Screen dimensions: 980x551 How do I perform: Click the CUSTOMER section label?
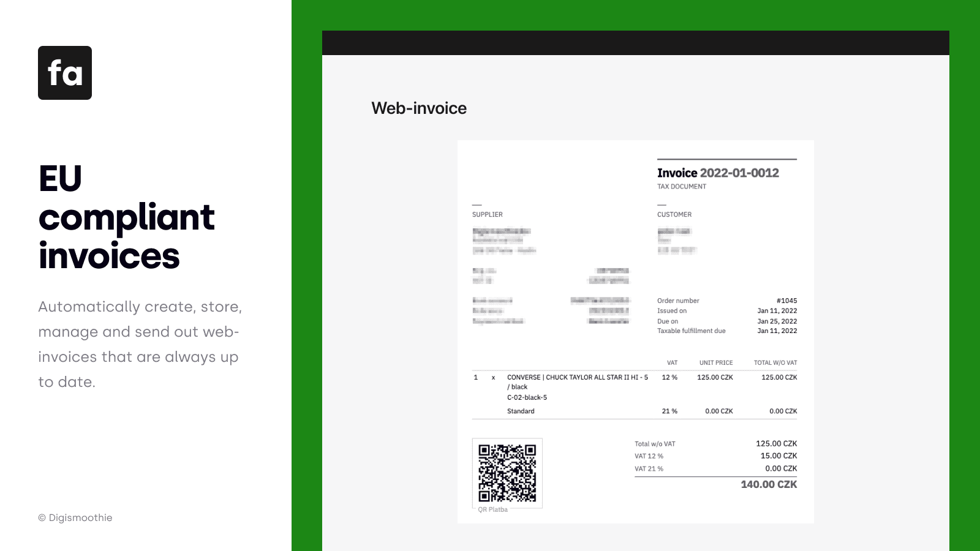click(674, 214)
